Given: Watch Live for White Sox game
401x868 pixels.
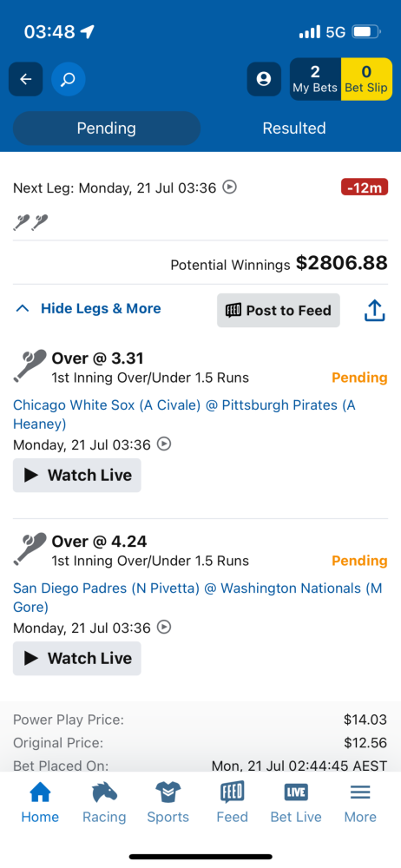Looking at the screenshot, I should pos(77,475).
